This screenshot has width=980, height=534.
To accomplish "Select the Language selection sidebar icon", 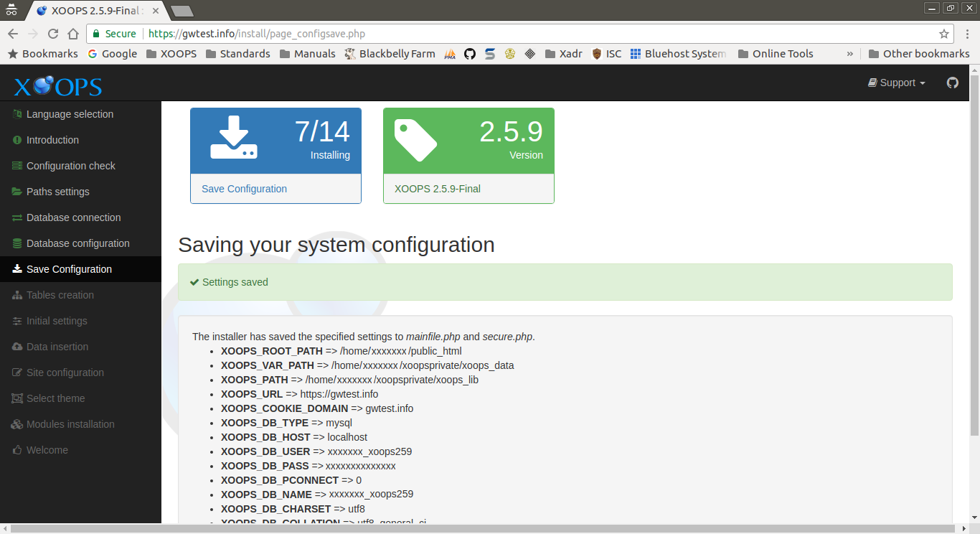I will pyautogui.click(x=16, y=114).
